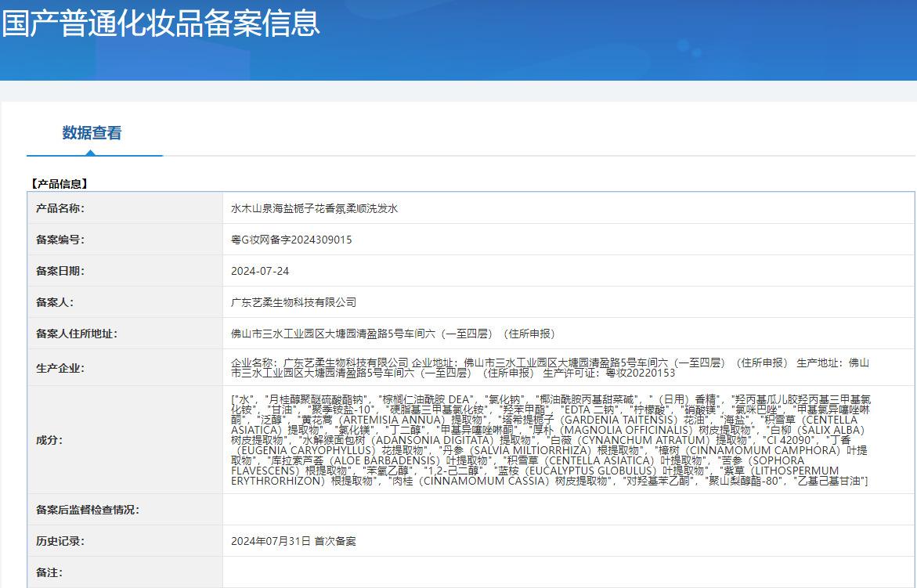Click the 【产品信息】 section heading
The image size is (917, 588).
click(x=60, y=184)
